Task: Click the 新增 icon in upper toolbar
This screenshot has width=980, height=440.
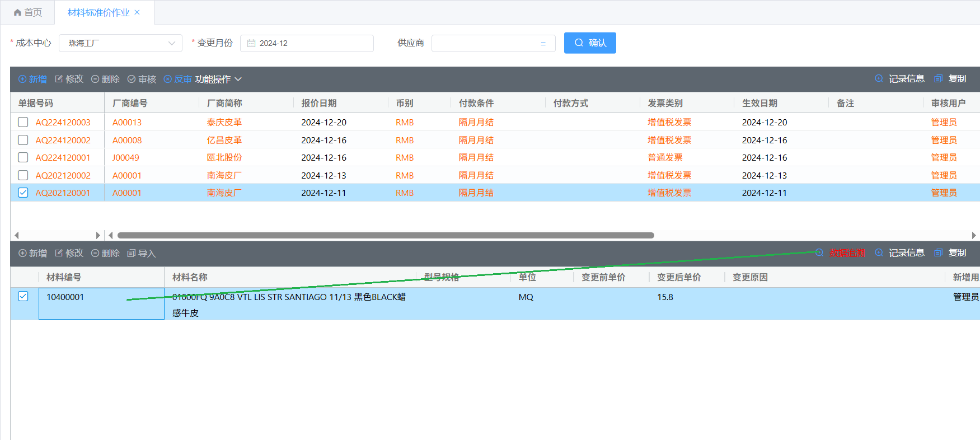Action: point(22,79)
